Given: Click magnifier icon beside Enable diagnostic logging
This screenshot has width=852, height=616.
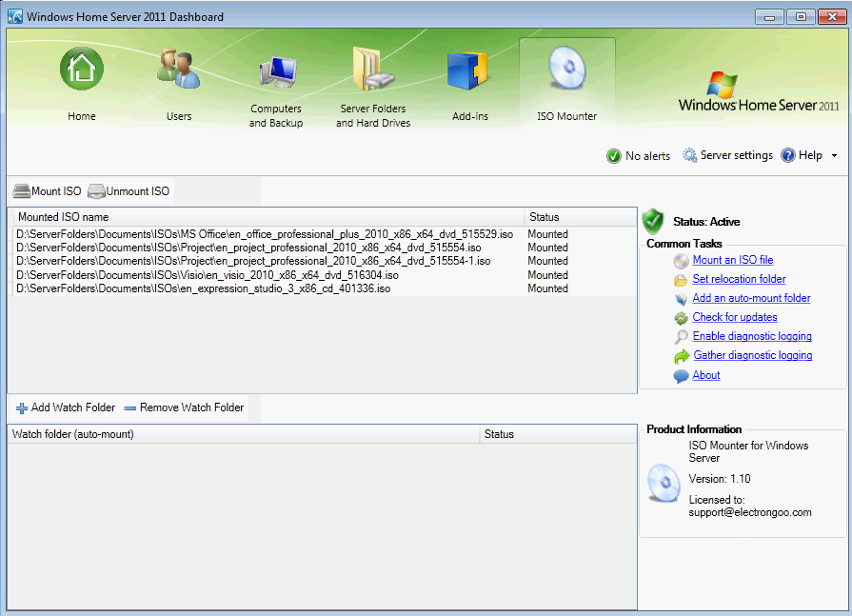Looking at the screenshot, I should pos(681,337).
